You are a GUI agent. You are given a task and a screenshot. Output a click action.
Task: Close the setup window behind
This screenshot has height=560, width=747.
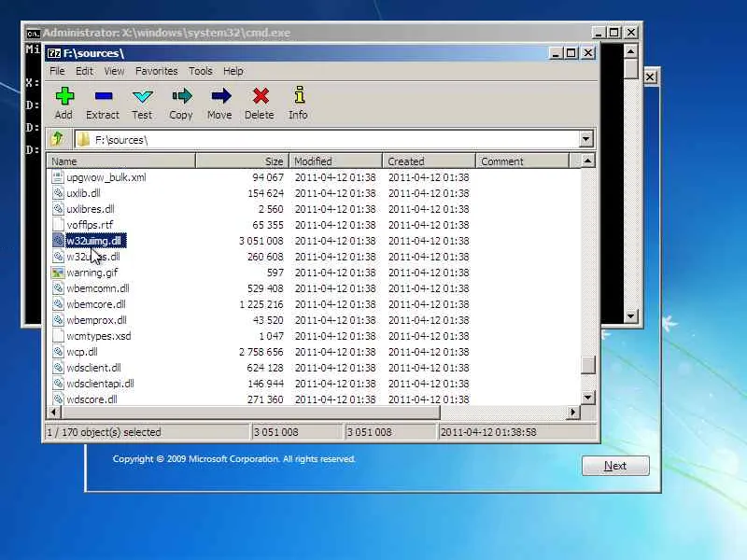pos(650,77)
